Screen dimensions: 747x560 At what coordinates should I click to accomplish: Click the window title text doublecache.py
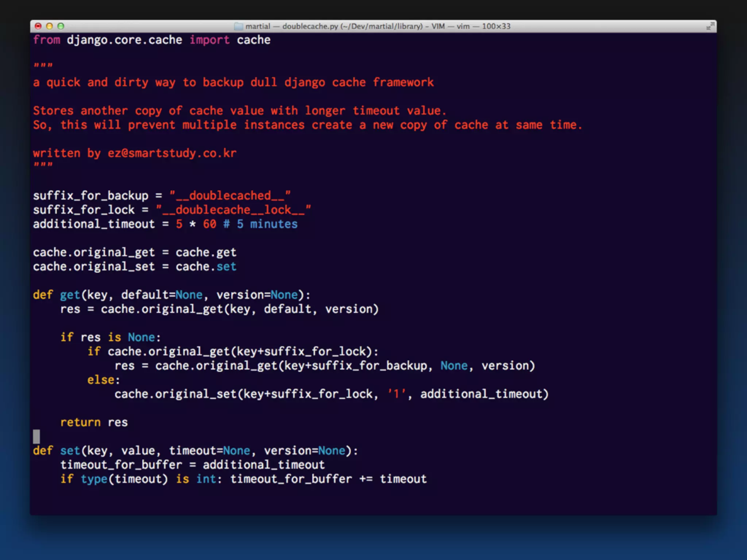click(x=310, y=26)
